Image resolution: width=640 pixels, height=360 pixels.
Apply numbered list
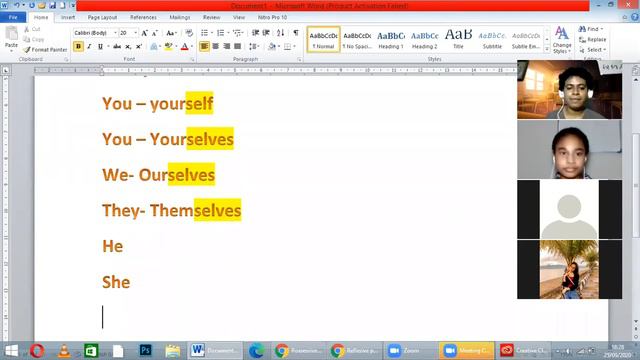point(220,33)
